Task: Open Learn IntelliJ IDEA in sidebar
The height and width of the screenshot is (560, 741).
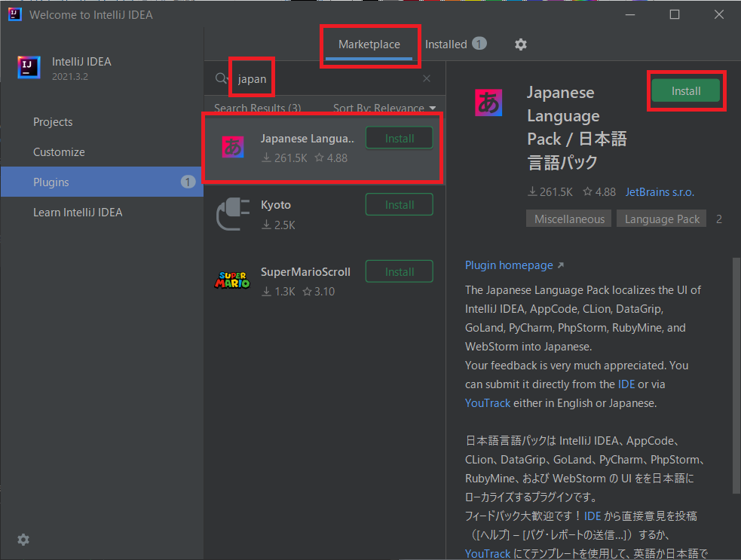Action: tap(102, 213)
